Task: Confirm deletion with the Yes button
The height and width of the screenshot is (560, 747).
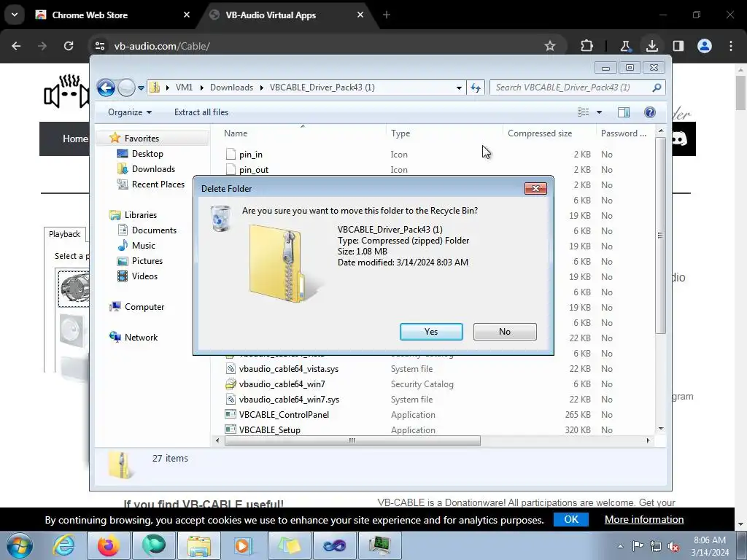Action: tap(431, 332)
